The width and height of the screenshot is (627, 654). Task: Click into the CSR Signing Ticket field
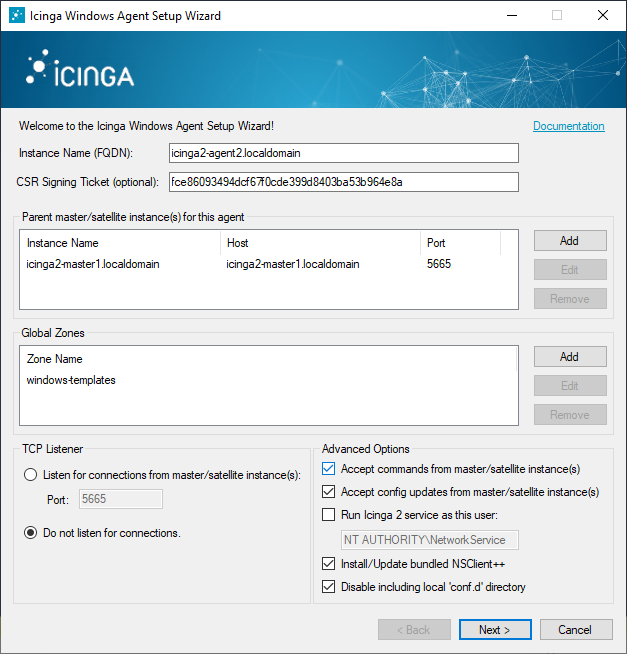click(x=344, y=182)
